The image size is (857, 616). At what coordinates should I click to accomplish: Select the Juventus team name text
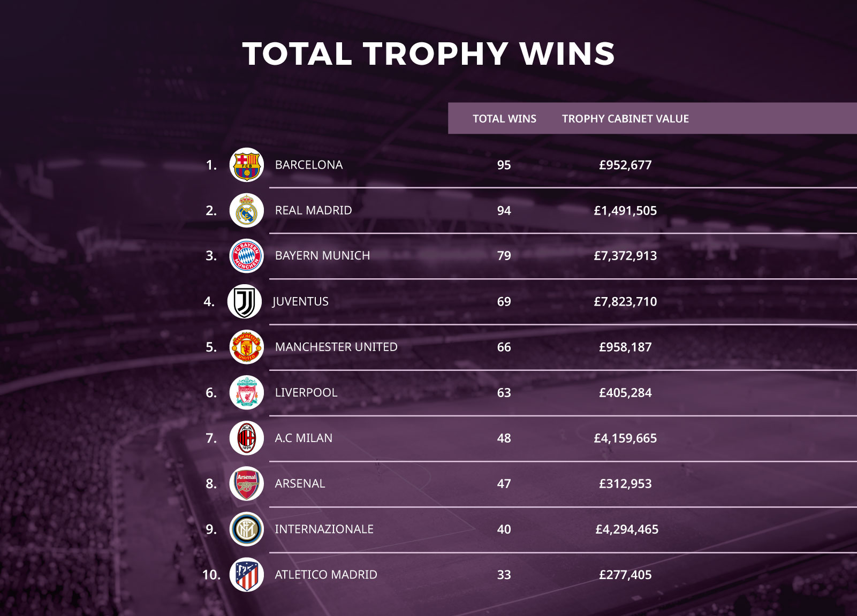pyautogui.click(x=300, y=301)
